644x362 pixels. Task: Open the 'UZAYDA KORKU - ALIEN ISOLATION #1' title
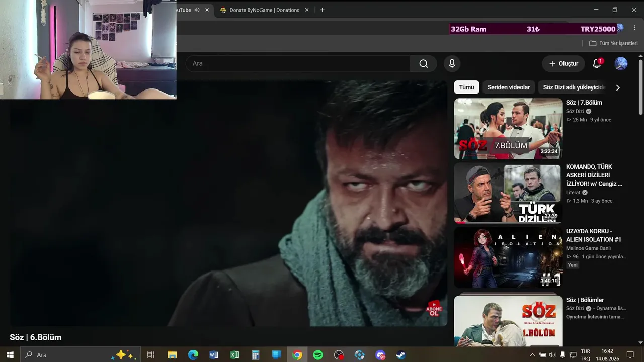click(x=594, y=235)
